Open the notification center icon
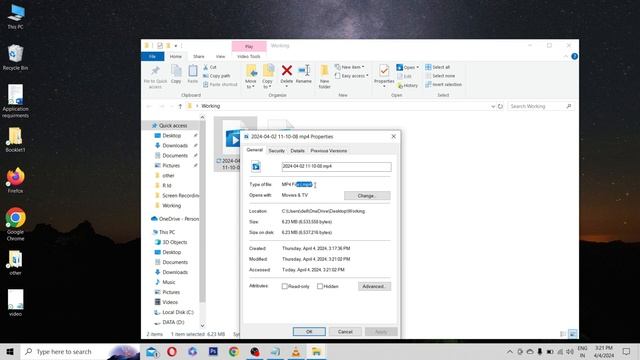640x360 pixels. point(627,351)
